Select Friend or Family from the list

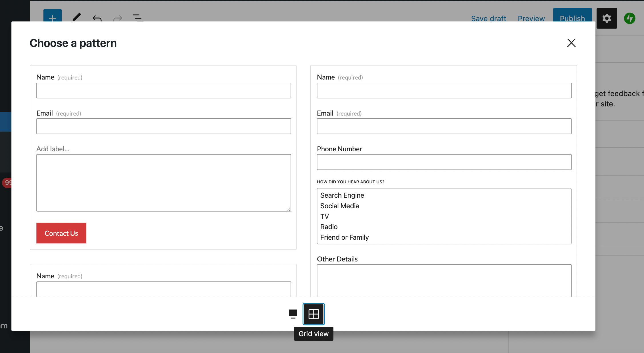click(x=344, y=237)
